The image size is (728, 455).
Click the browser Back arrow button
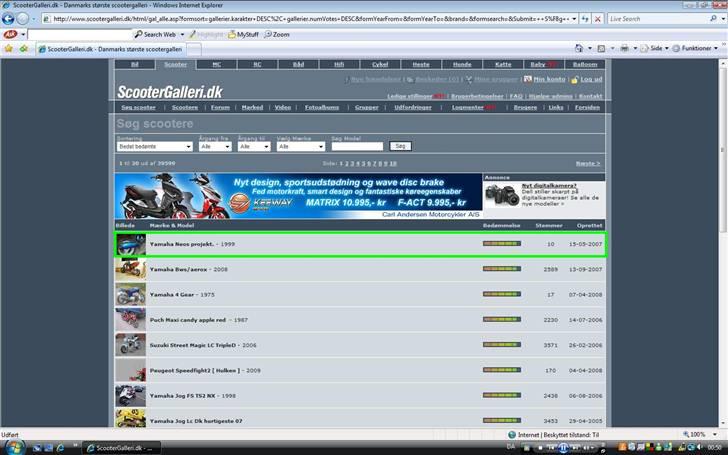9,18
